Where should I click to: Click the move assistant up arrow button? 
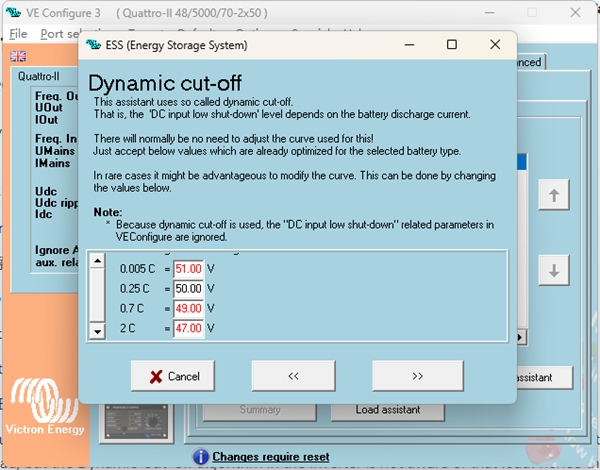[x=554, y=195]
